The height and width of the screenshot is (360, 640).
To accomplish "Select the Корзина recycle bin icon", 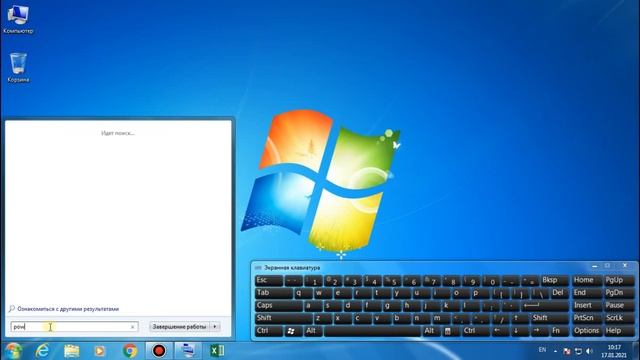I will [x=18, y=68].
